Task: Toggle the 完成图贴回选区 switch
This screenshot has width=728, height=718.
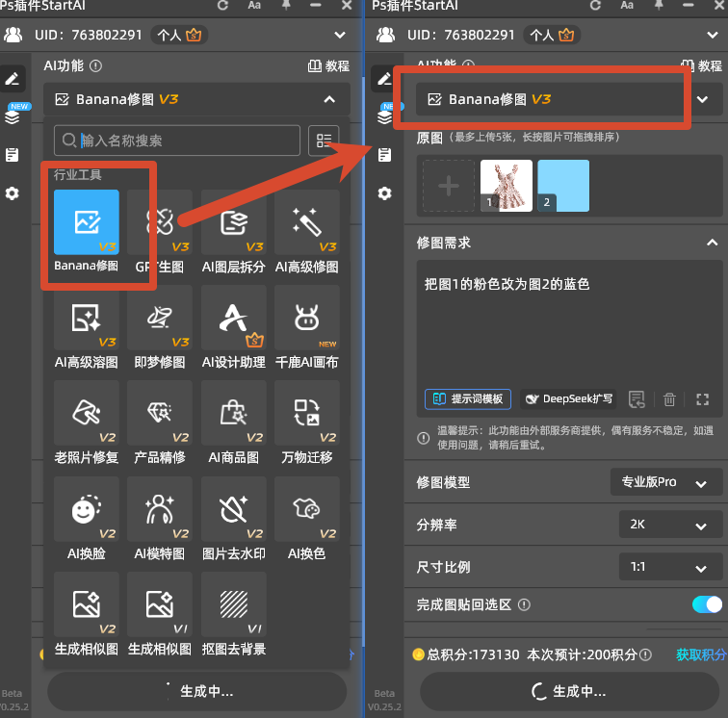Action: pos(707,604)
